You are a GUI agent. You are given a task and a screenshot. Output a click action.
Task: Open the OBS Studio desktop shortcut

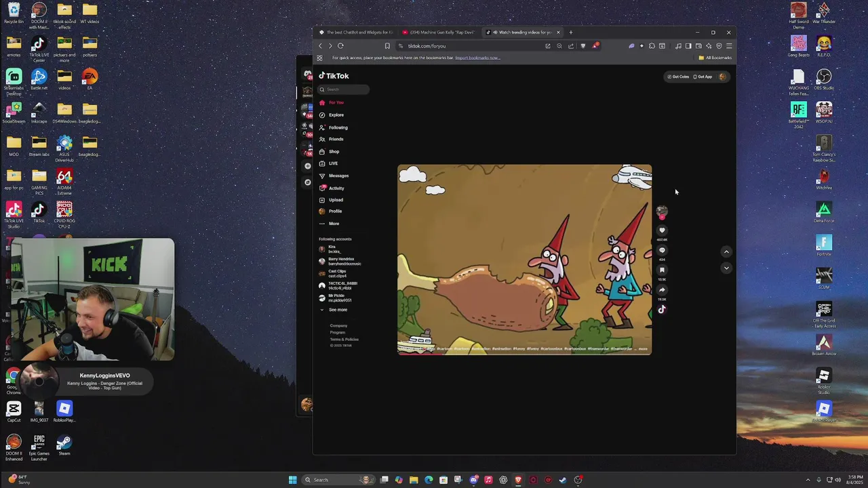(x=824, y=80)
